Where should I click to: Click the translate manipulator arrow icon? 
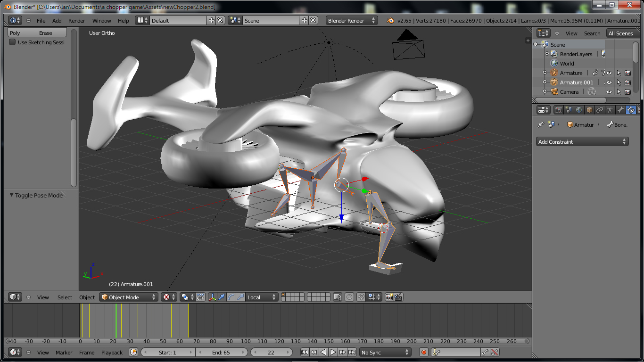(222, 297)
